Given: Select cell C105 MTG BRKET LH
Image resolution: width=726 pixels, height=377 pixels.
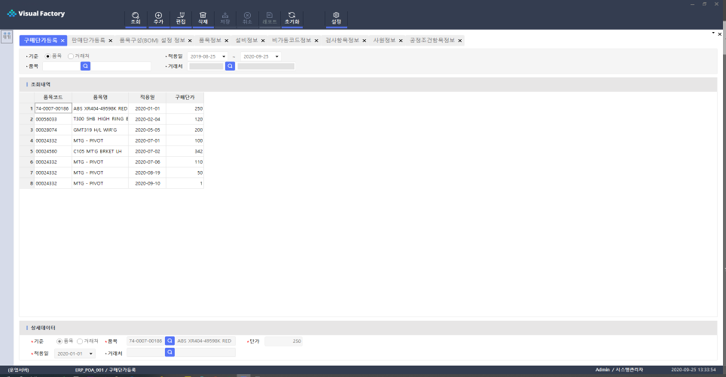Looking at the screenshot, I should 100,151.
